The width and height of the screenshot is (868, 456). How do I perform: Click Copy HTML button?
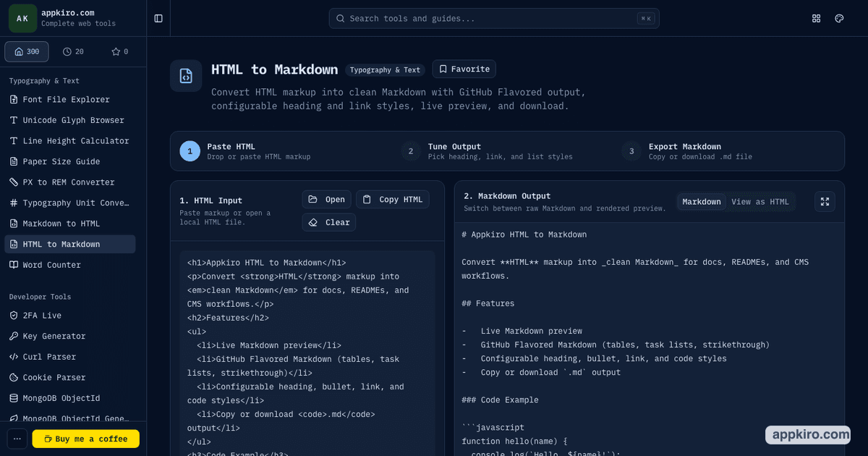(392, 199)
